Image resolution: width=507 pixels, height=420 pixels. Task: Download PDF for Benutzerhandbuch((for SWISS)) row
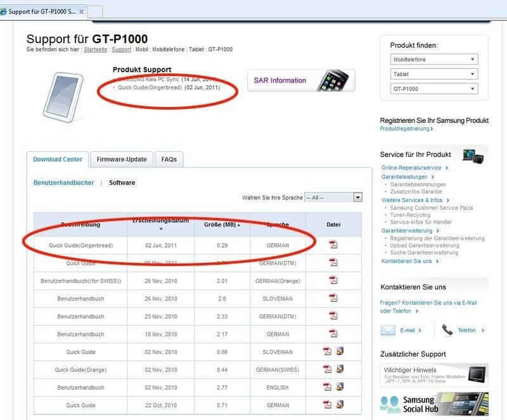click(333, 280)
